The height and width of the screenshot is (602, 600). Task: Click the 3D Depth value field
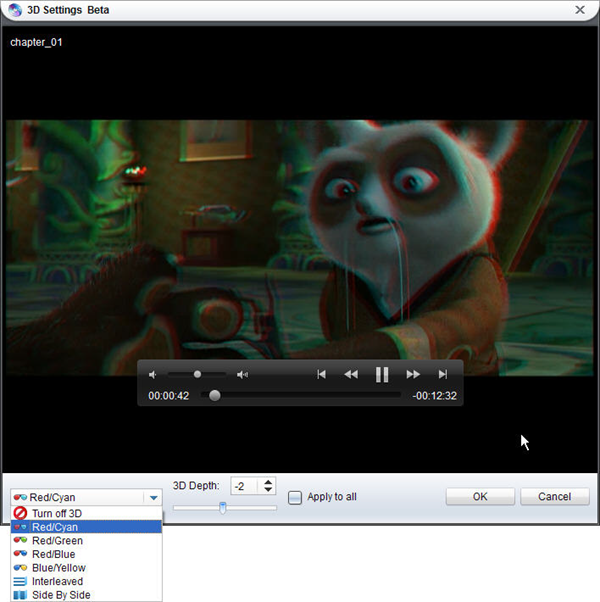coord(246,486)
